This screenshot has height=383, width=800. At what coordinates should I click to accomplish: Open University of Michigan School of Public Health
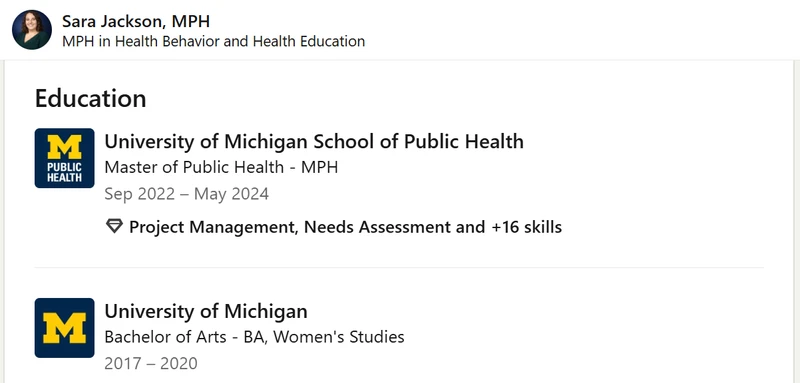point(314,141)
